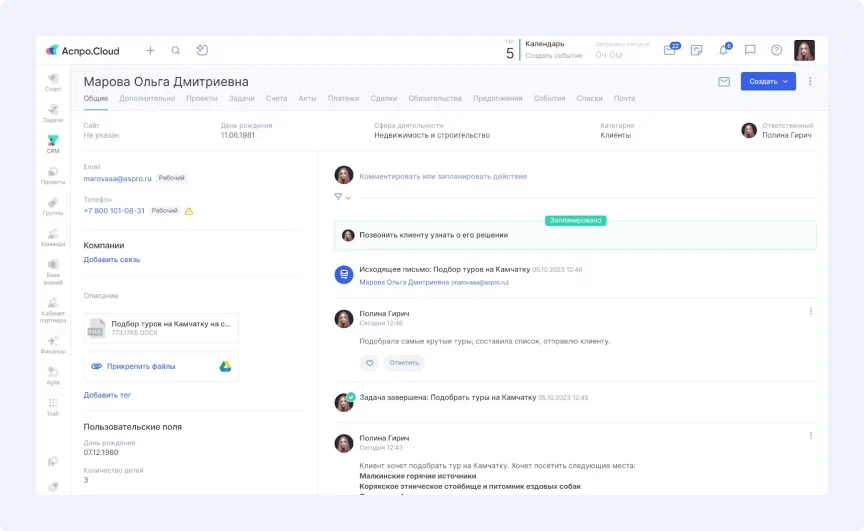Open the Старт section in the sidebar
864x531 pixels.
[53, 83]
